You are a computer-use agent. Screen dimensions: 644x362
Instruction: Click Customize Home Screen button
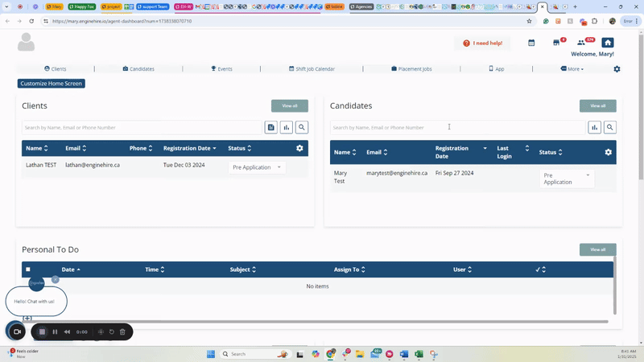point(52,84)
